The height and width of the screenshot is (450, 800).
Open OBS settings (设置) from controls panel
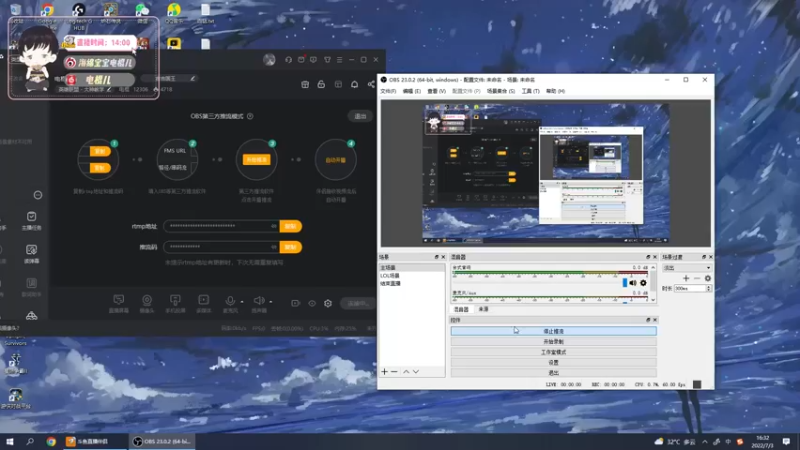tap(554, 362)
